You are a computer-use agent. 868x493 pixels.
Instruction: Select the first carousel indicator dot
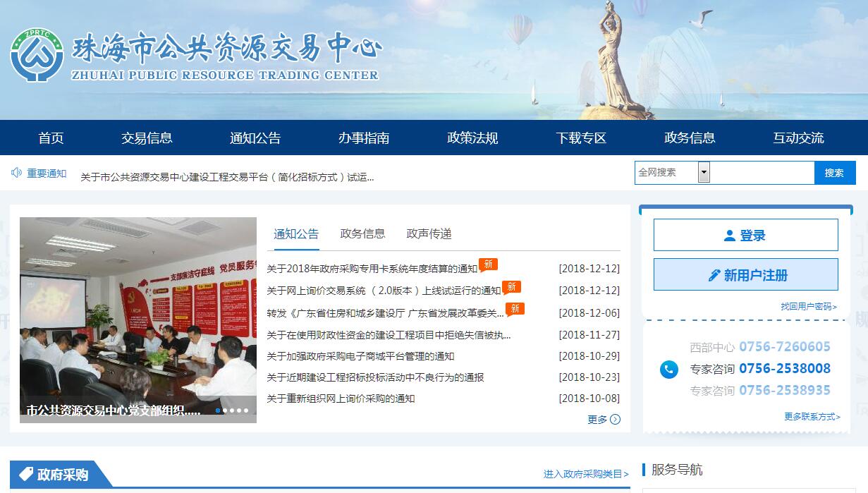[x=218, y=410]
